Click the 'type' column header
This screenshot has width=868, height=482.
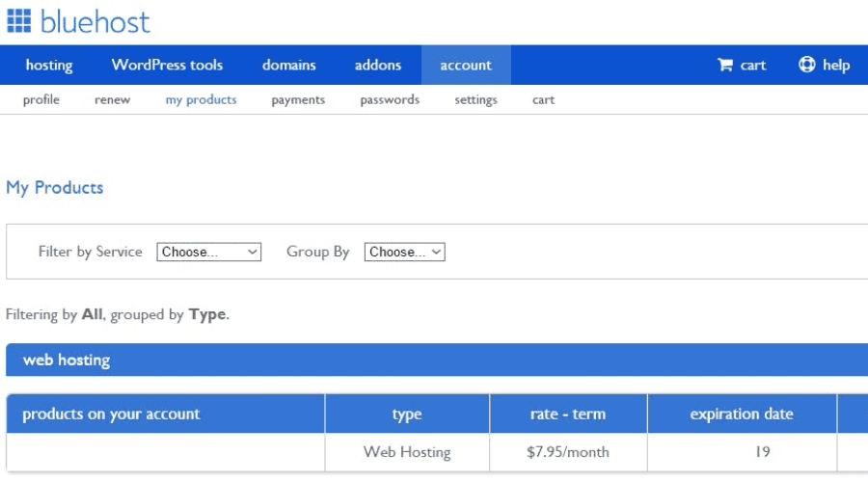(407, 414)
